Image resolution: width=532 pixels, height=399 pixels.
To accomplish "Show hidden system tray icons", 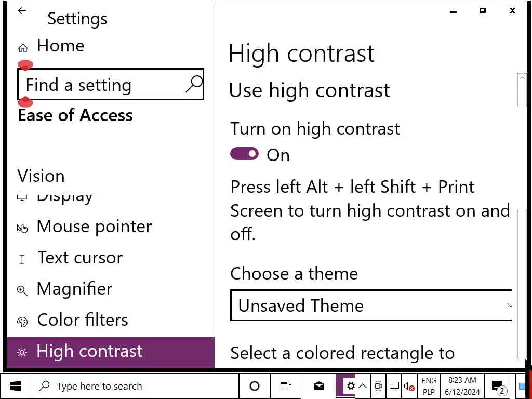I will click(x=363, y=386).
